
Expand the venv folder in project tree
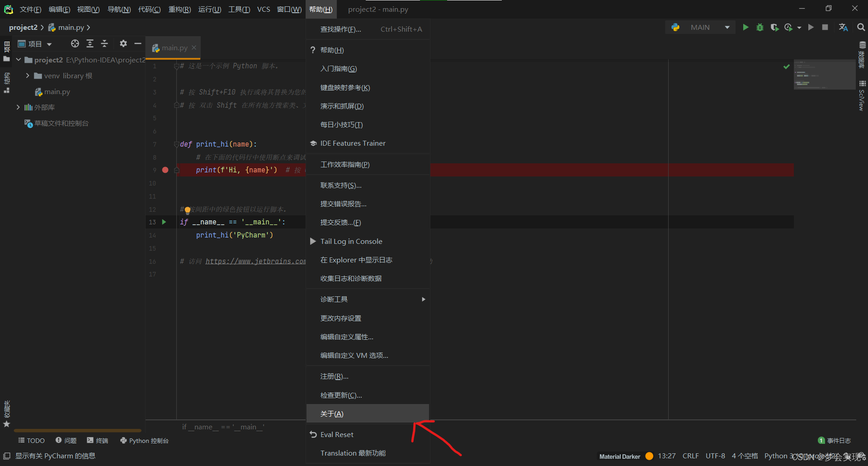pos(28,76)
